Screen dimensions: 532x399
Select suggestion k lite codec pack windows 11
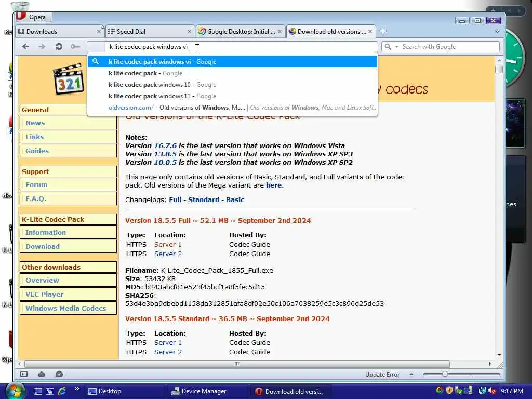(232, 96)
